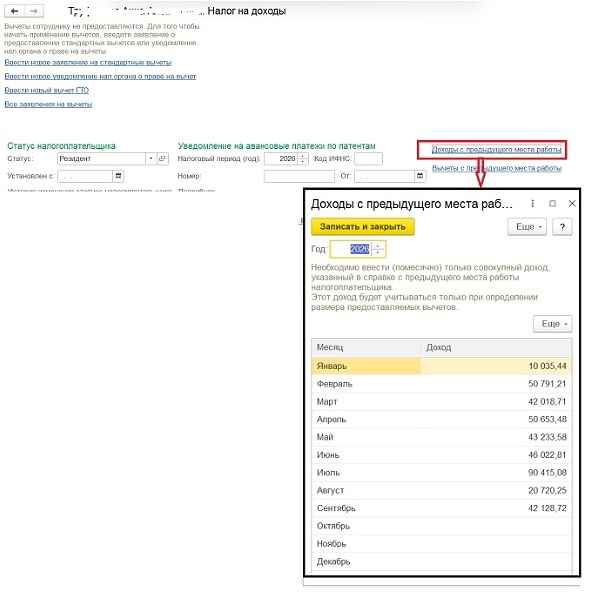Image resolution: width=601 pixels, height=604 pixels.
Task: Select the Июнь row
Action: click(x=442, y=455)
